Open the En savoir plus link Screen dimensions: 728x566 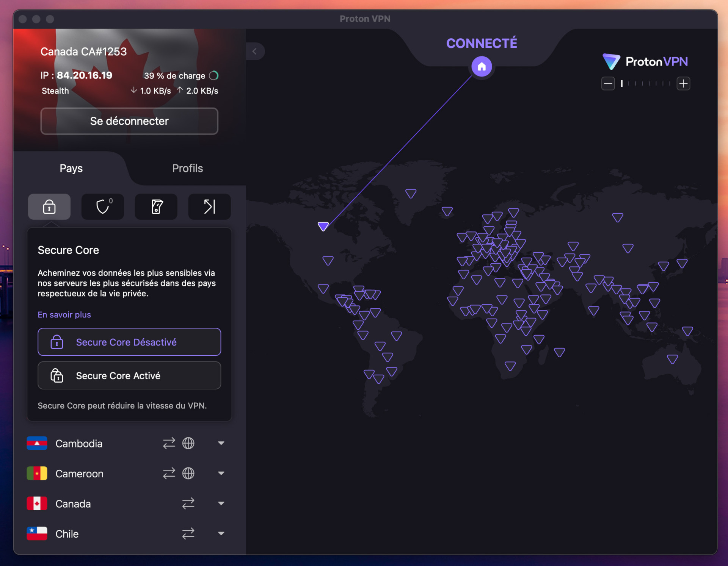[64, 315]
